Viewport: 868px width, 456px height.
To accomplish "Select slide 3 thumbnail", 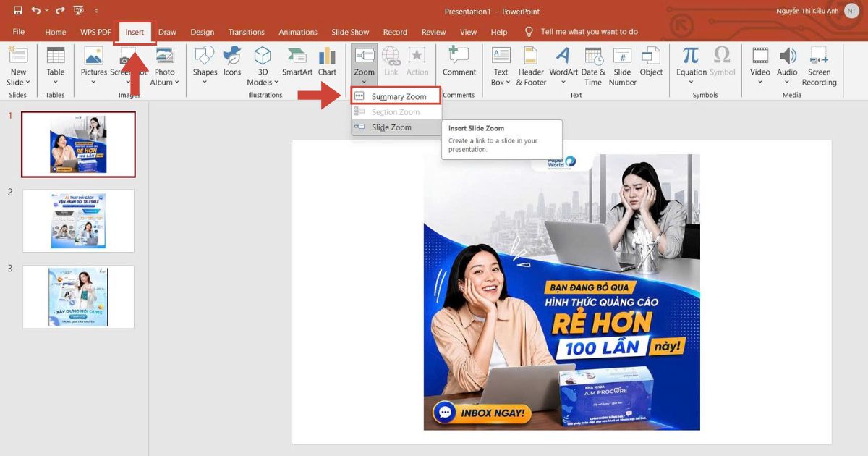I will pos(78,297).
